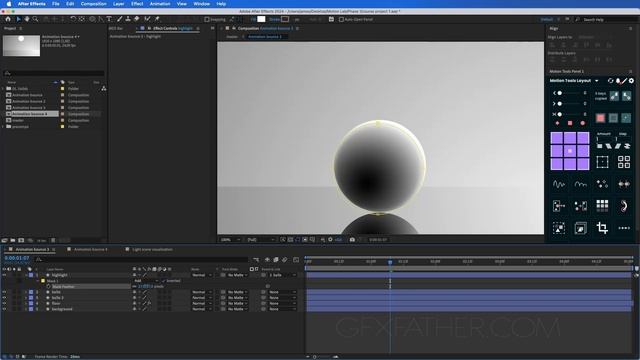The height and width of the screenshot is (360, 640).
Task: Click the wiggle wave icon in Motion Tools
Action: click(559, 184)
